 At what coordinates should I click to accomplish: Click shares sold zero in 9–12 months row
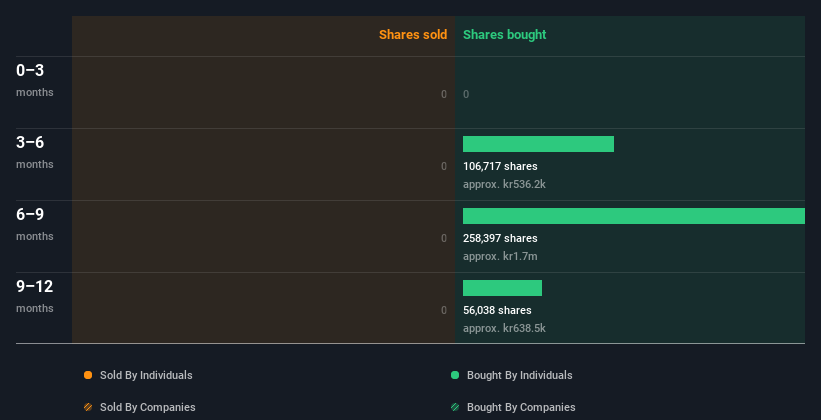[444, 310]
